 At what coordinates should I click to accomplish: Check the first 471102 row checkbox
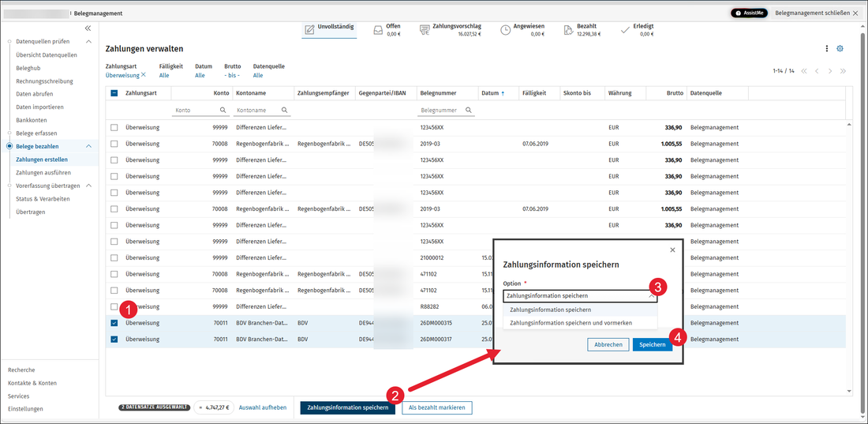[114, 274]
